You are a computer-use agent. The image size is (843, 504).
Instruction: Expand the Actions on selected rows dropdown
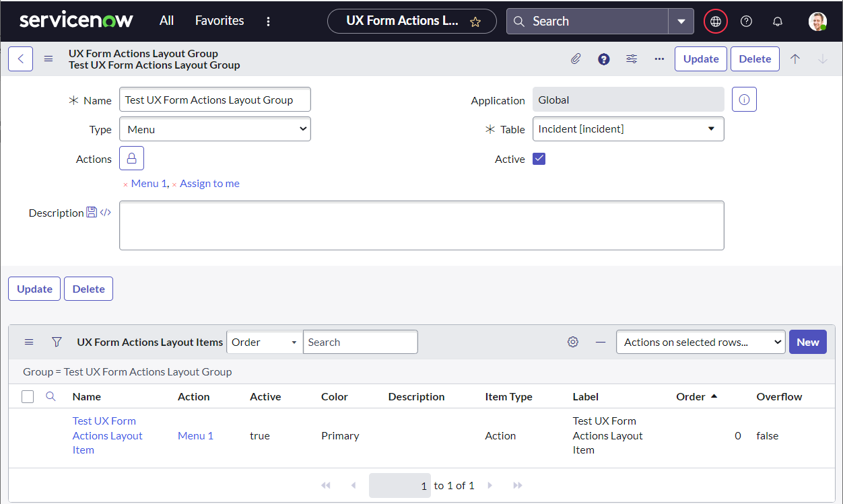coord(700,342)
